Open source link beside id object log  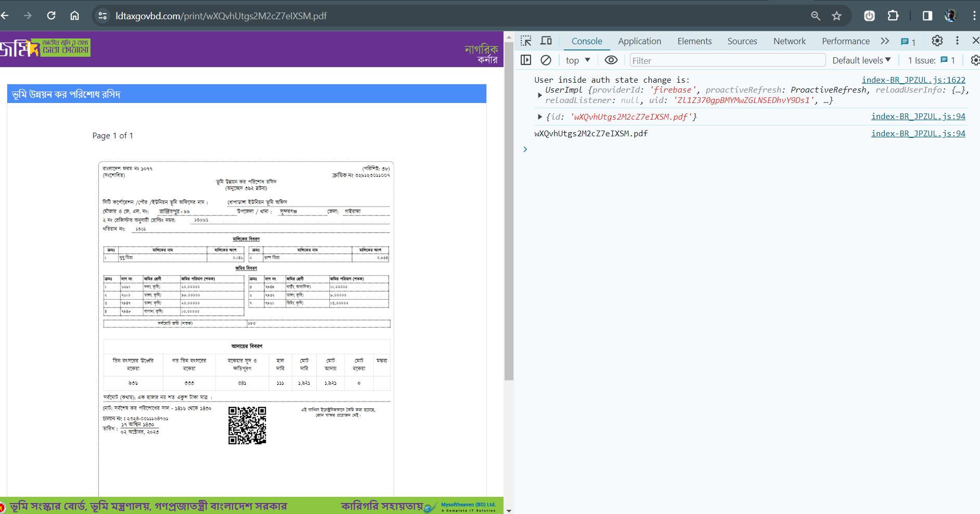tap(918, 117)
